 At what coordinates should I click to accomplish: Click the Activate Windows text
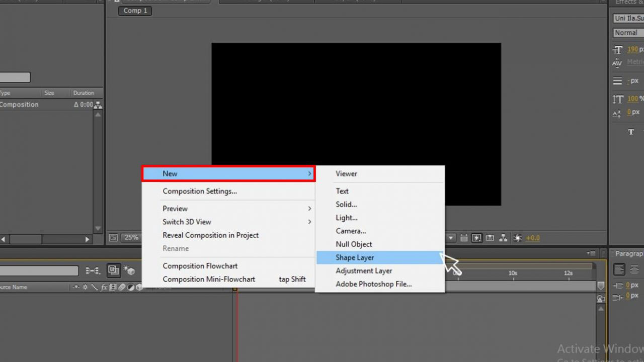600,348
